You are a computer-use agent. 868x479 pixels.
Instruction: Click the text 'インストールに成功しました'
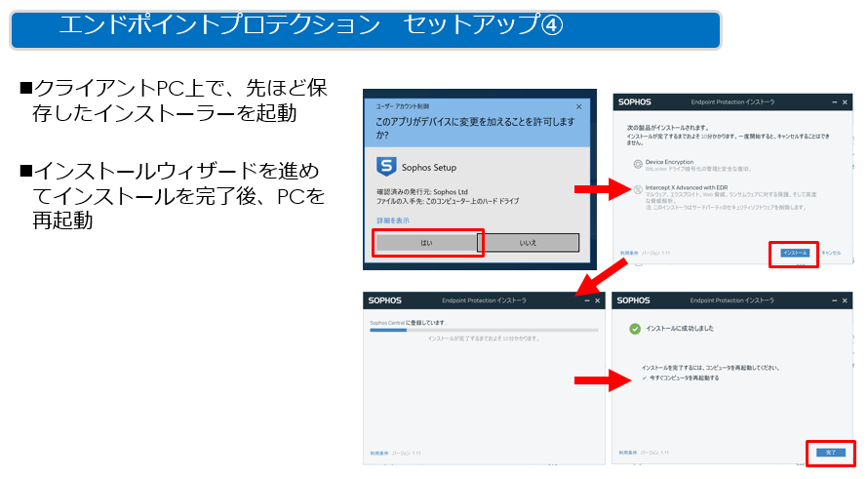680,329
